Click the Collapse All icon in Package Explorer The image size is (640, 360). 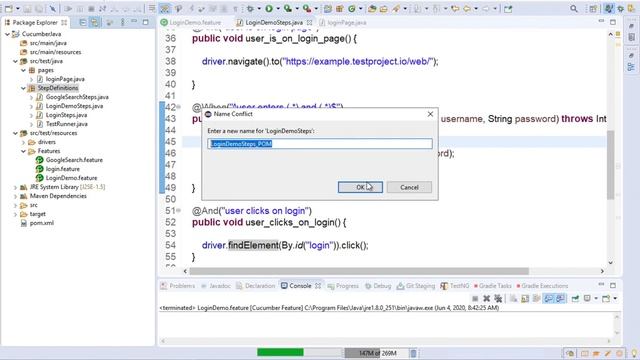(x=83, y=22)
